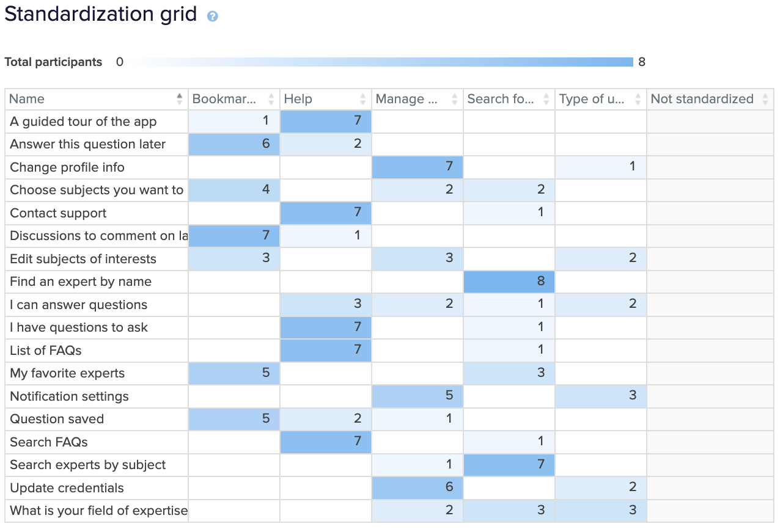This screenshot has width=783, height=532.
Task: Select 'My favorite experts' row label
Action: 67,373
